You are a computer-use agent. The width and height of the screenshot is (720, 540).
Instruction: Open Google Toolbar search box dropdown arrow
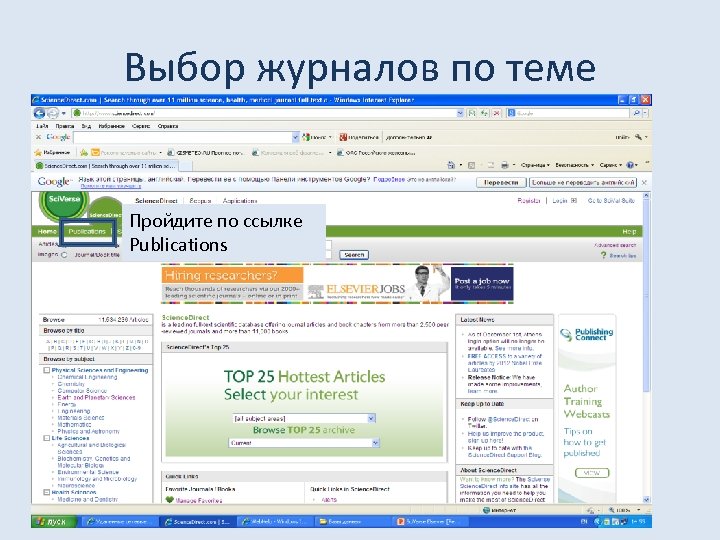pyautogui.click(x=295, y=137)
